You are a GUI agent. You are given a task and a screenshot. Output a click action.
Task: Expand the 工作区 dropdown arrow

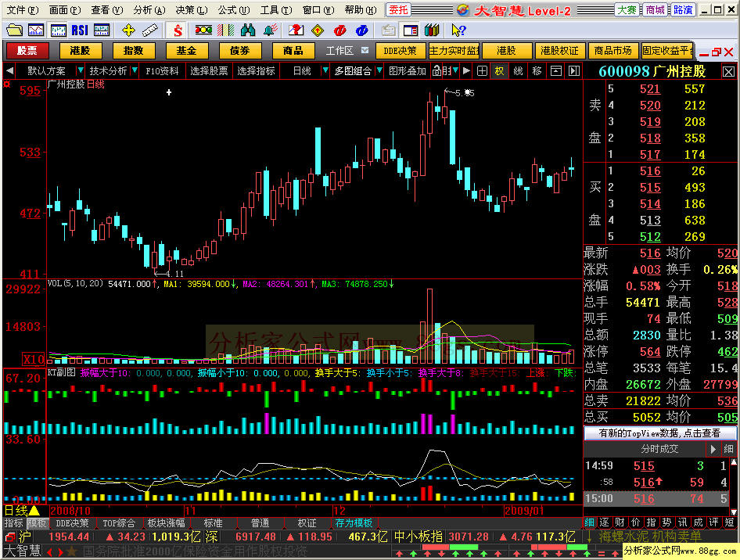click(365, 50)
